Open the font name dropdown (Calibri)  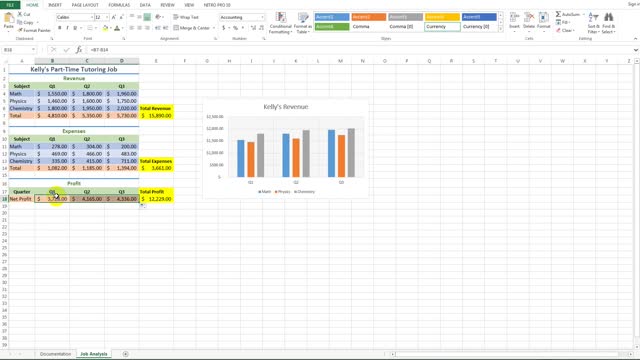coord(91,17)
